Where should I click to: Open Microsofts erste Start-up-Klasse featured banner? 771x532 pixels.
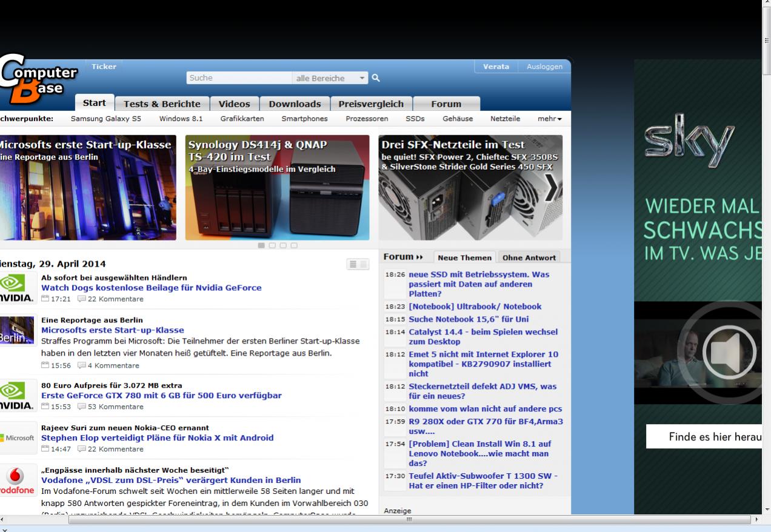(88, 188)
